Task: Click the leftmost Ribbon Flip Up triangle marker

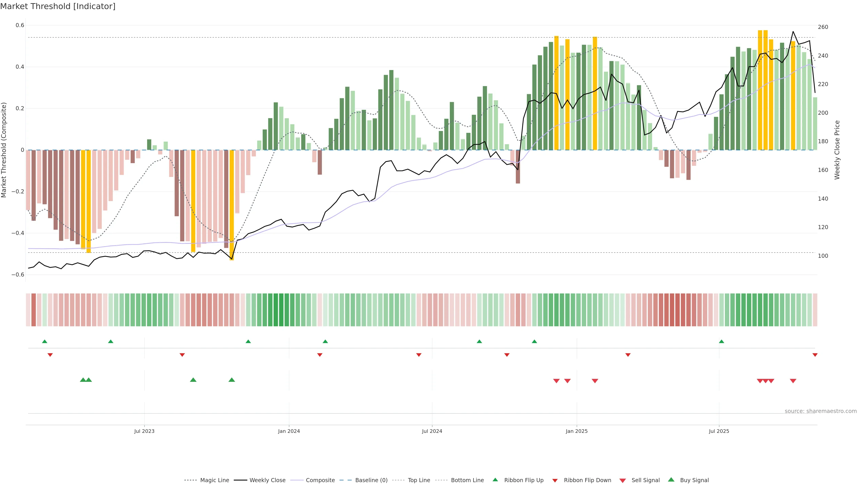Action: (45, 342)
